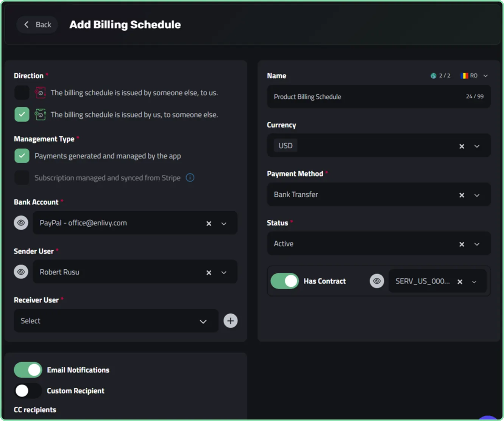The width and height of the screenshot is (504, 421).
Task: Enable Custom Recipient switch
Action: (28, 391)
